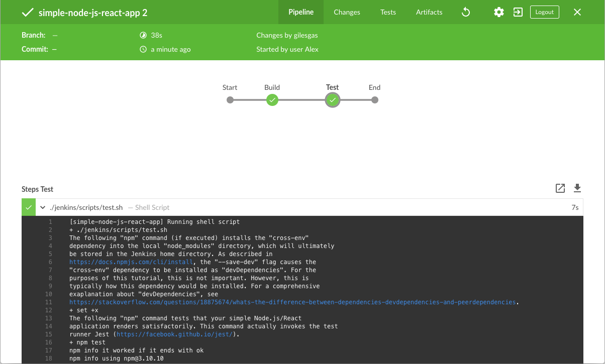Switch to the Pipeline tab
605x364 pixels.
(x=301, y=12)
